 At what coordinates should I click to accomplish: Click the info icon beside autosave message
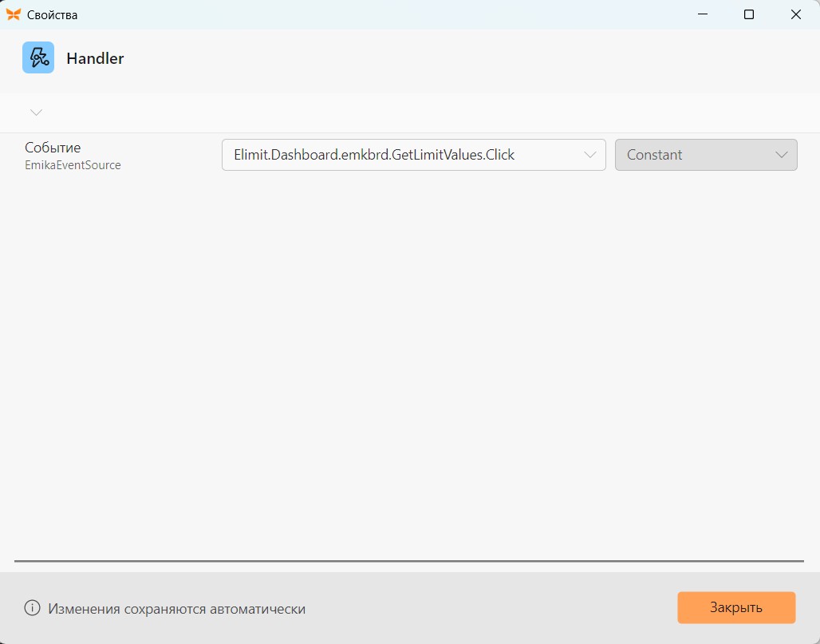pos(32,608)
